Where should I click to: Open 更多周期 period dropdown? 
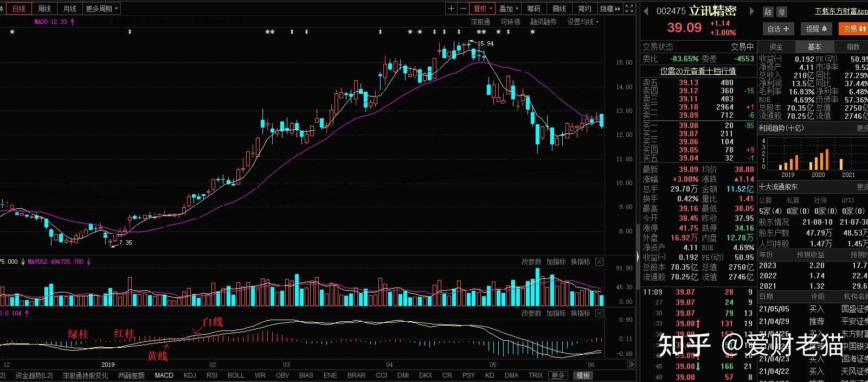click(101, 9)
